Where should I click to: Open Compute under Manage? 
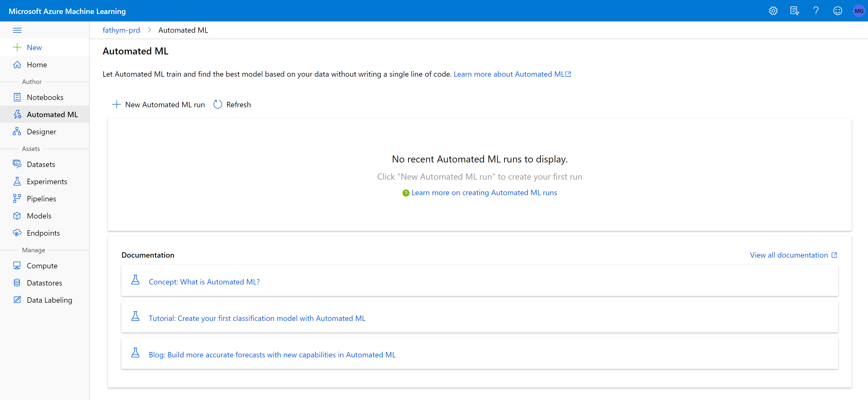[x=42, y=266]
